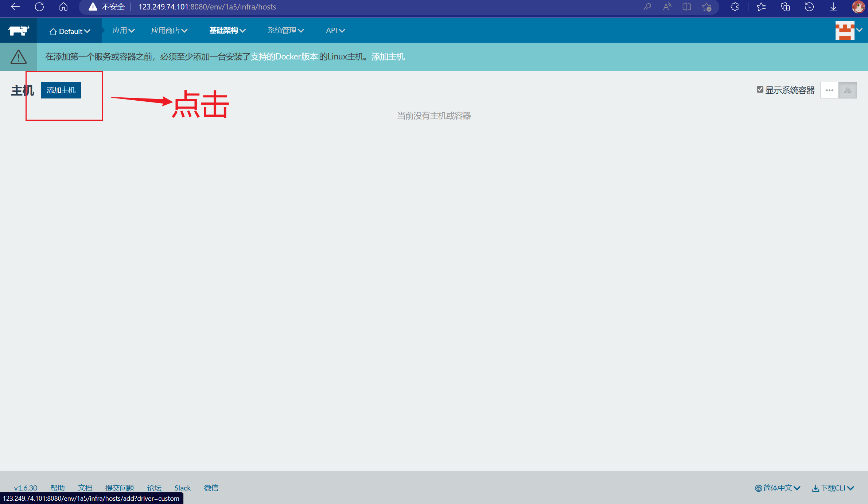Click the browser refresh icon
The height and width of the screenshot is (504, 868).
(x=39, y=7)
